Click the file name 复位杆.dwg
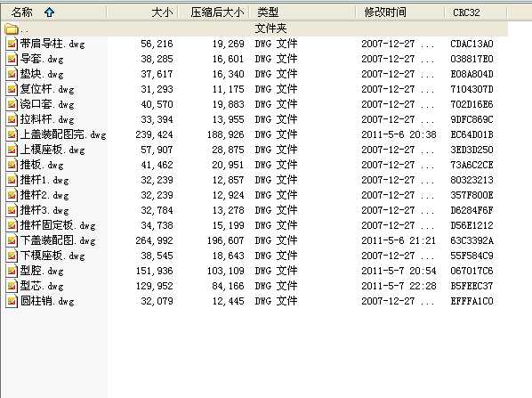This screenshot has height=398, width=532. 47,89
